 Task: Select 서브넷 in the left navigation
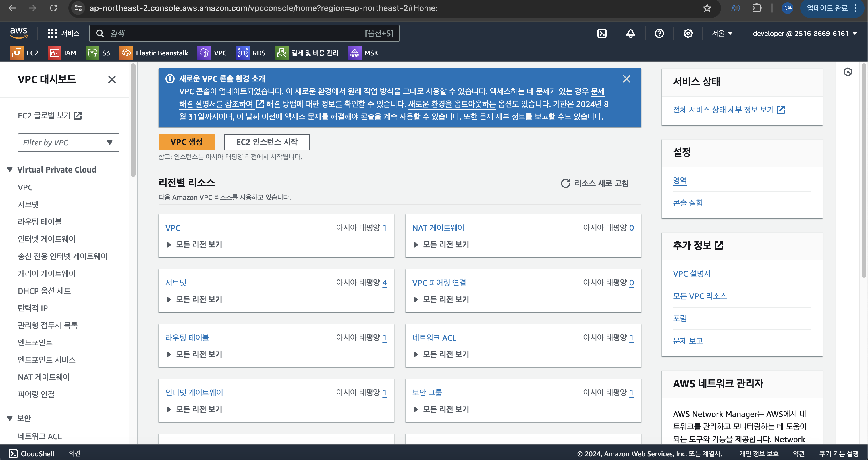pyautogui.click(x=28, y=204)
